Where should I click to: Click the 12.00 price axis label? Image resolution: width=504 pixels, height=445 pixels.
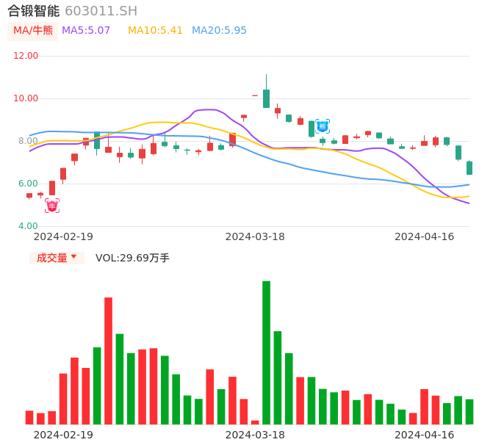(x=26, y=56)
